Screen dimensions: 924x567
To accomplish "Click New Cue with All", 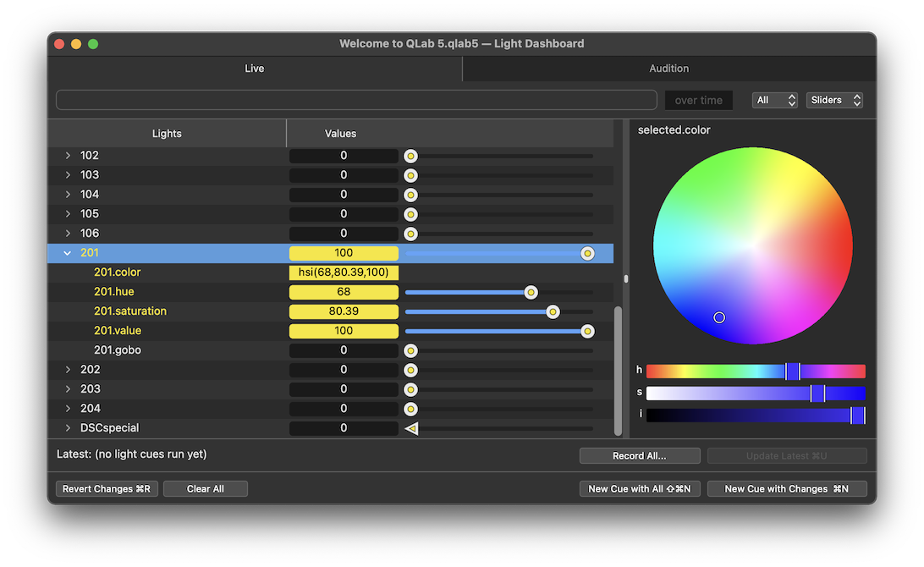I will click(x=640, y=488).
